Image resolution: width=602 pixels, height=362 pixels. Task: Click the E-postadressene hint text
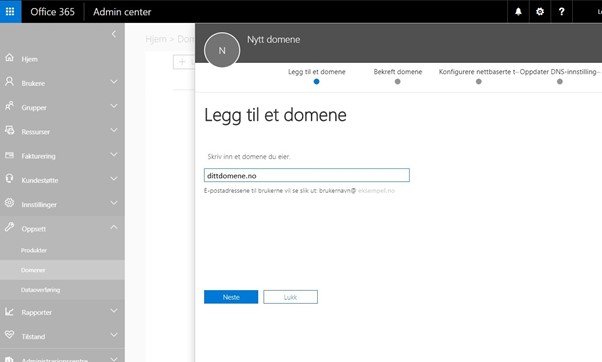(299, 190)
